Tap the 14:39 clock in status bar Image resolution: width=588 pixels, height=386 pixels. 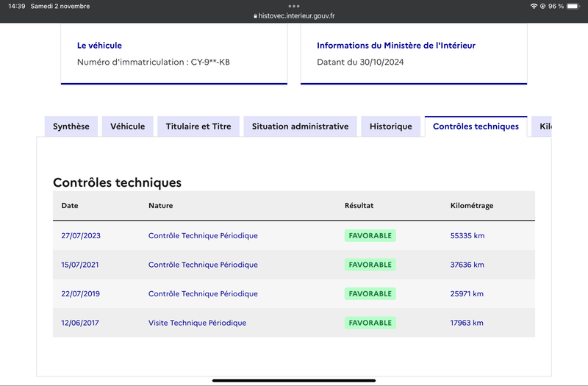[x=16, y=6]
